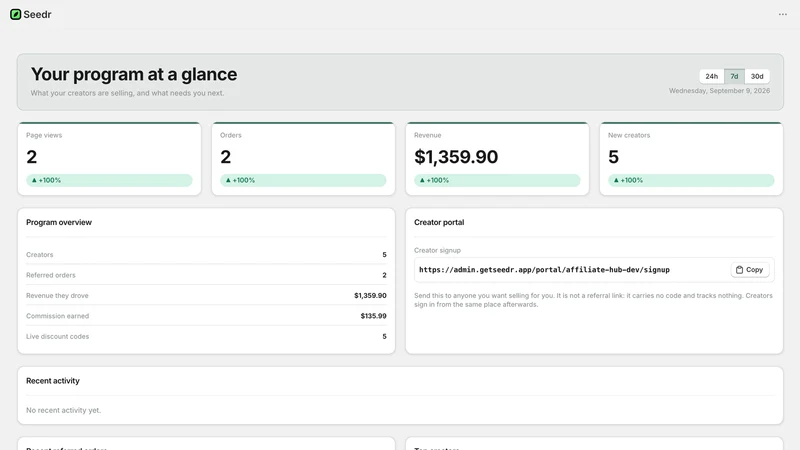Click the Commission earned amount $135.99
800x450 pixels.
(x=373, y=316)
